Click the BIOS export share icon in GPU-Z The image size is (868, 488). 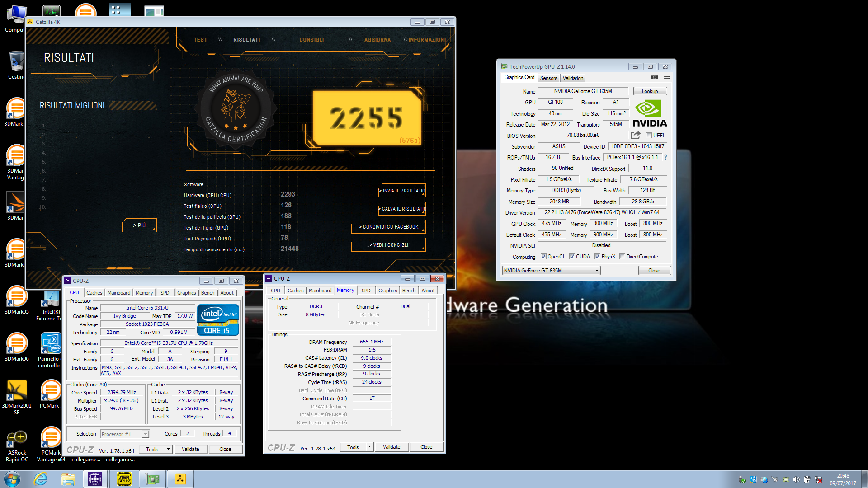pos(636,135)
